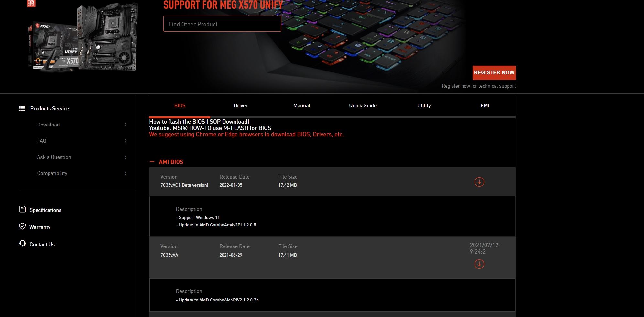Viewport: 644px width, 317px height.
Task: Expand the Ask a Question arrow
Action: [x=126, y=157]
